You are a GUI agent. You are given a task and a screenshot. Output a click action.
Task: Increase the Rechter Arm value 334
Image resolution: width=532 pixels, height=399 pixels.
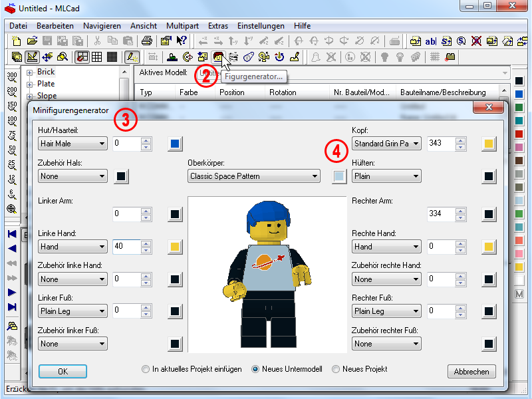460,211
